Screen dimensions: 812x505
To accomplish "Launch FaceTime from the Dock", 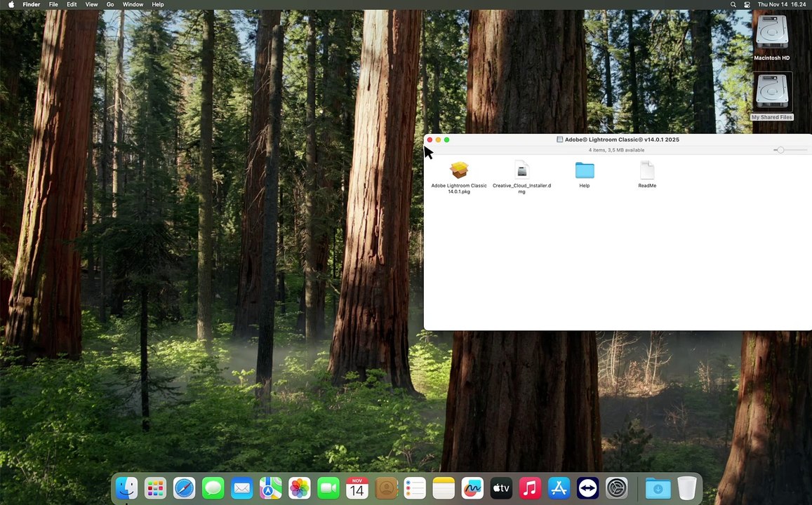I will pos(328,488).
